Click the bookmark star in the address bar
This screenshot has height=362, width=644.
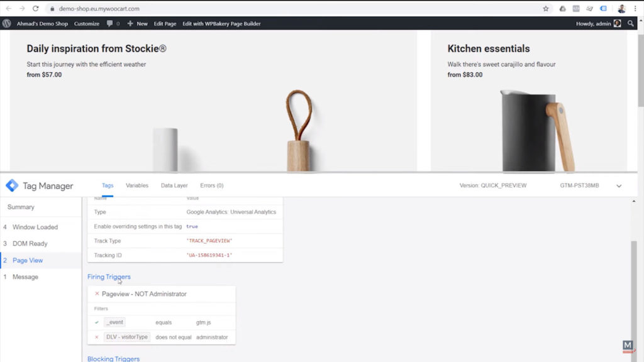pyautogui.click(x=547, y=9)
